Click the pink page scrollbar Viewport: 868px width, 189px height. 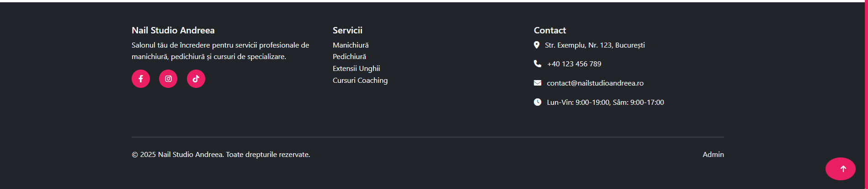(x=866, y=92)
